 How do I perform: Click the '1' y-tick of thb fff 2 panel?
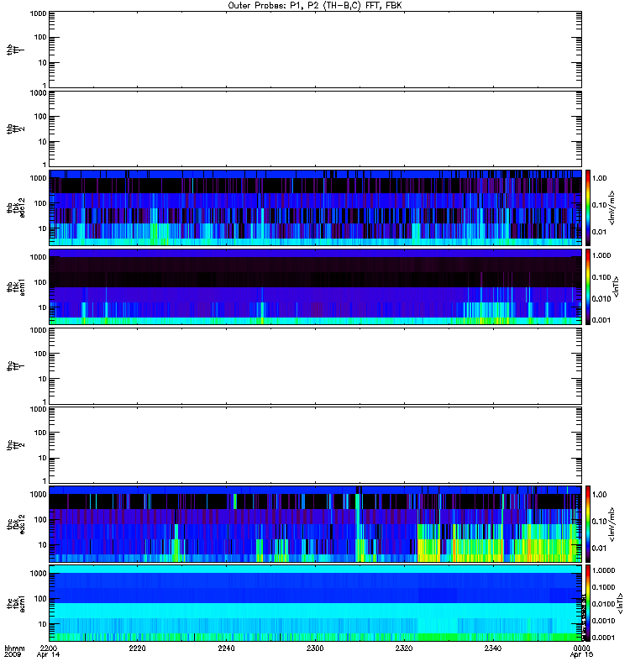(x=45, y=165)
